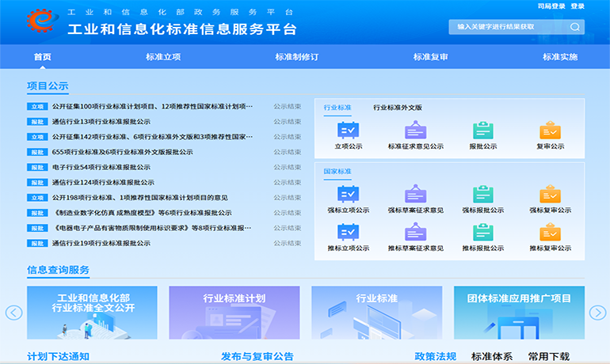Click the 登录 link
Image resolution: width=610 pixels, height=364 pixels.
(578, 6)
